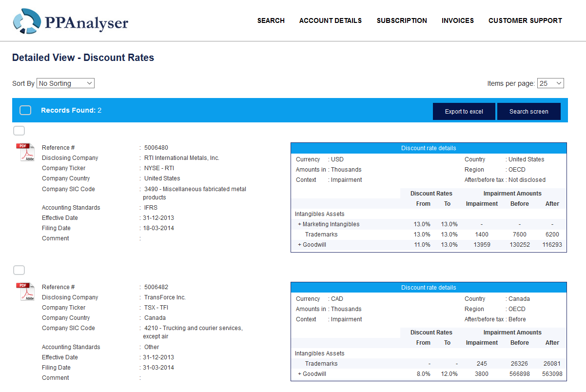Click ticker TSX - TFI
The width and height of the screenshot is (586, 392).
click(156, 308)
